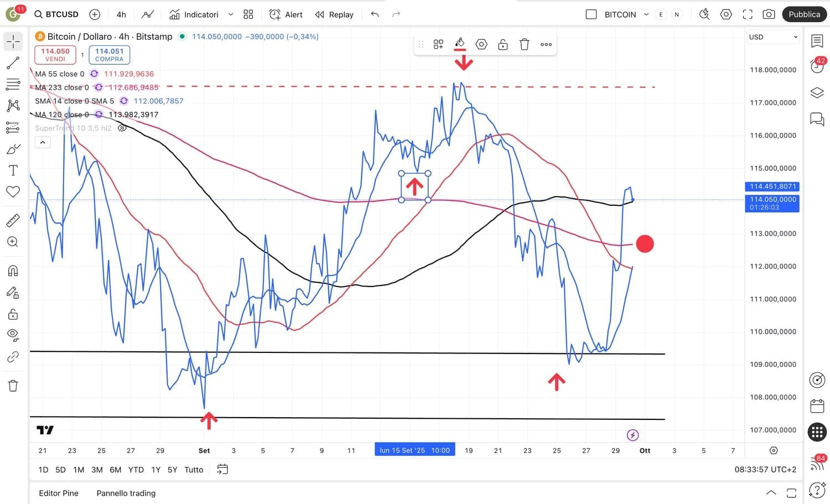Open the economic calendar in right sidebar
The height and width of the screenshot is (504, 830).
coord(817,406)
